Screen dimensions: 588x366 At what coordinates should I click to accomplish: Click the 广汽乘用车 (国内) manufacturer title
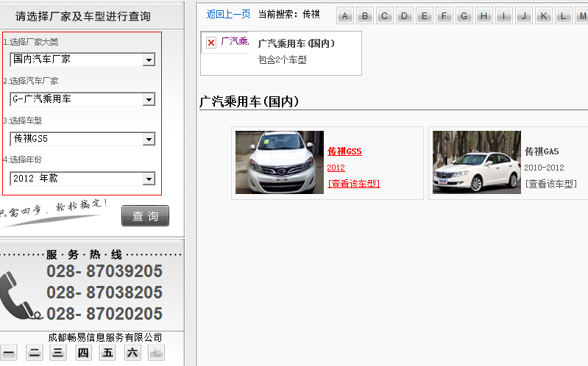click(297, 43)
